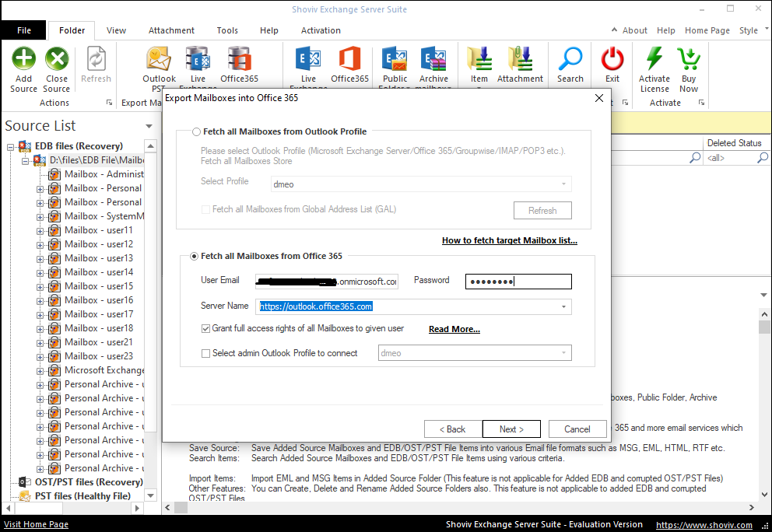Select Mailbox - user11 icon in tree
This screenshot has width=772, height=532.
[54, 230]
